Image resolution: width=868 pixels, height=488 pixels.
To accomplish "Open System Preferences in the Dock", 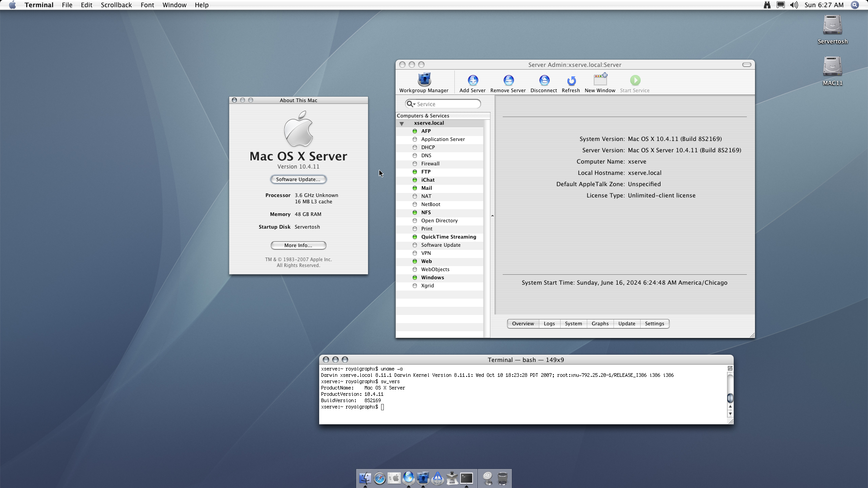I will click(394, 478).
